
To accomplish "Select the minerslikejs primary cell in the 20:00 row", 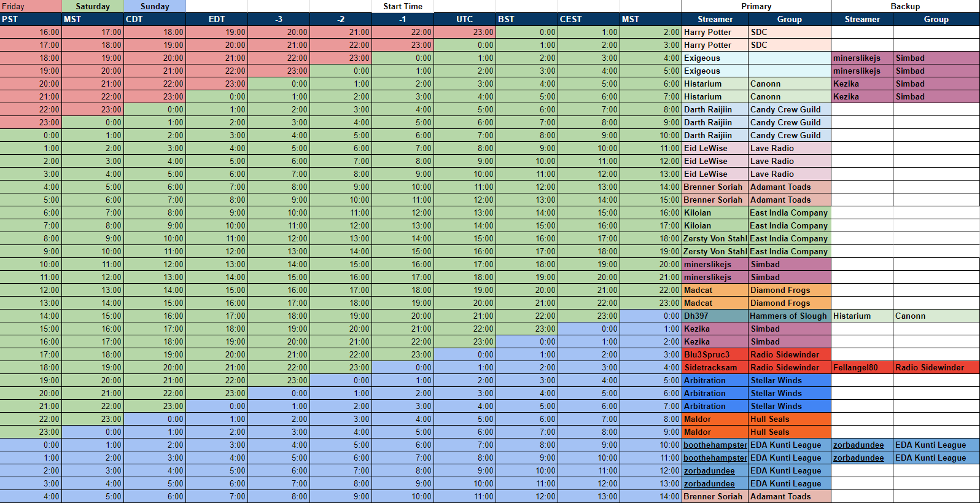I will [x=715, y=264].
